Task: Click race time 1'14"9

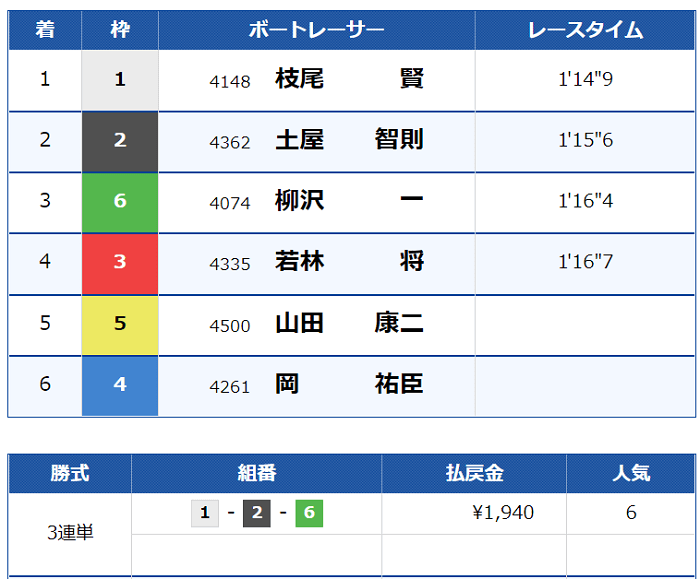Action: (585, 79)
